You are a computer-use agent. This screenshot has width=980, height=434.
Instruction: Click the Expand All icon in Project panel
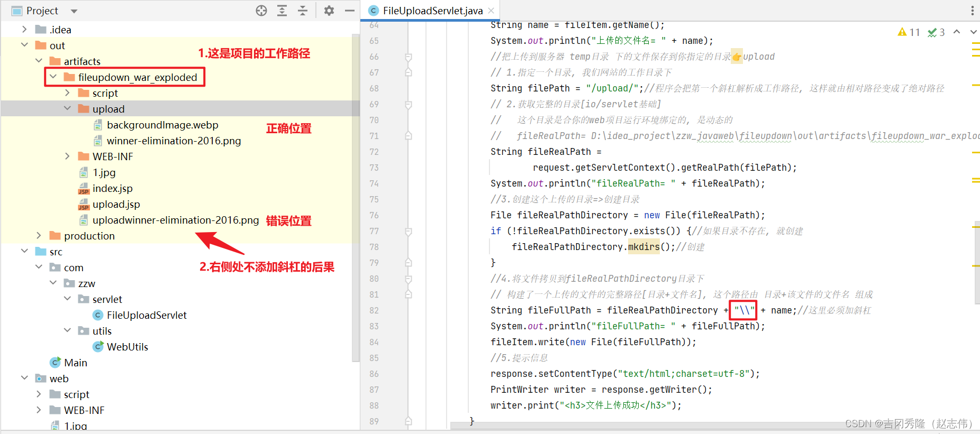point(282,11)
